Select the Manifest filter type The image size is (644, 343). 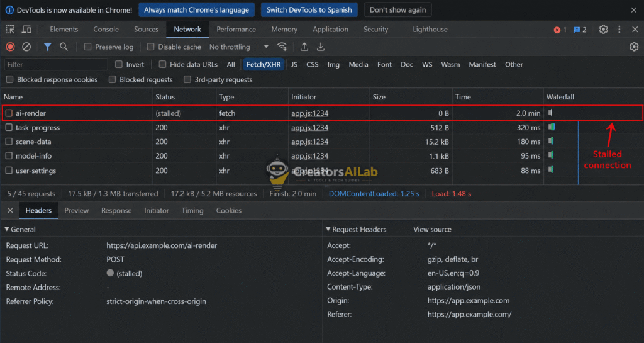[x=482, y=64]
